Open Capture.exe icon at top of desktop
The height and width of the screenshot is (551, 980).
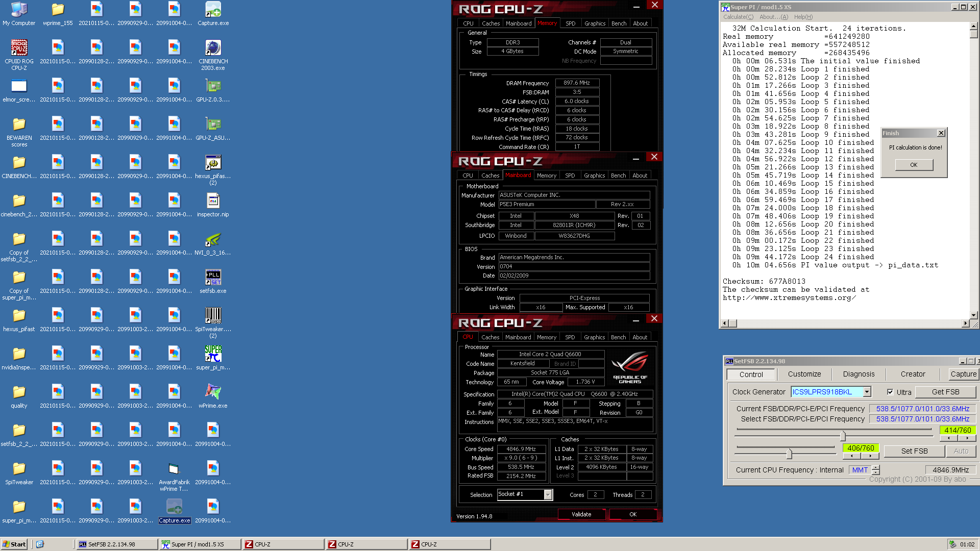213,13
